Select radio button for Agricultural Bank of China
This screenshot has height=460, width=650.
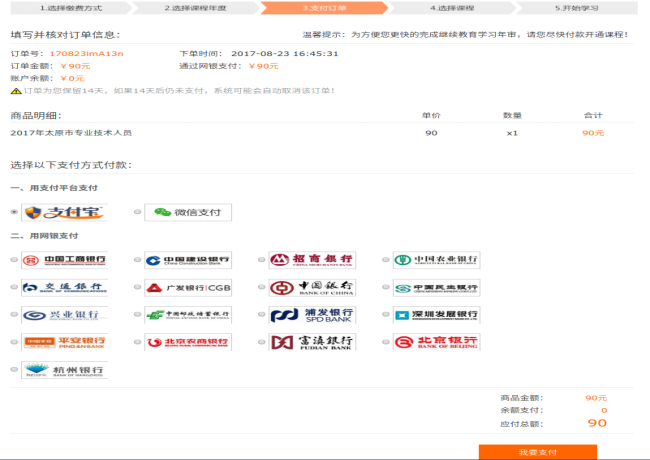(x=385, y=261)
